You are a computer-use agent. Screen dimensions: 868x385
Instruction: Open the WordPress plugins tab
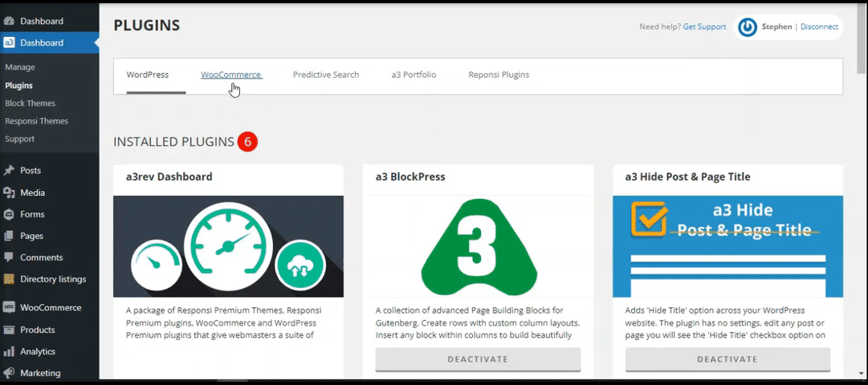coord(147,75)
